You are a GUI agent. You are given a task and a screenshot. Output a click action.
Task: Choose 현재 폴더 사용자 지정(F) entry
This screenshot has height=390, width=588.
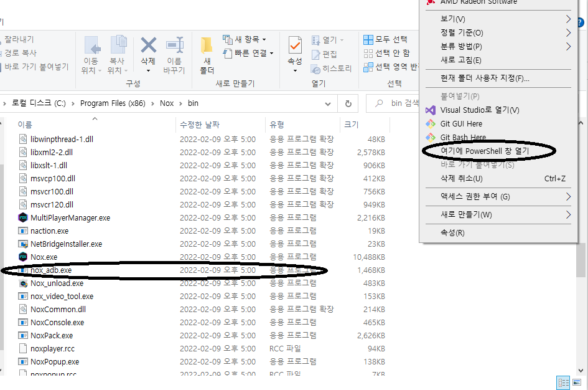coord(498,78)
